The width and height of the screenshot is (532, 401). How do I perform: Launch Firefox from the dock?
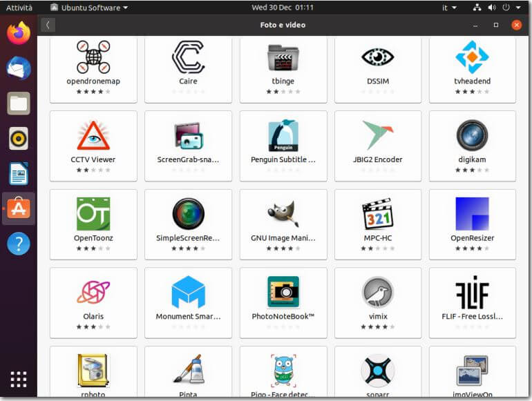tap(19, 33)
